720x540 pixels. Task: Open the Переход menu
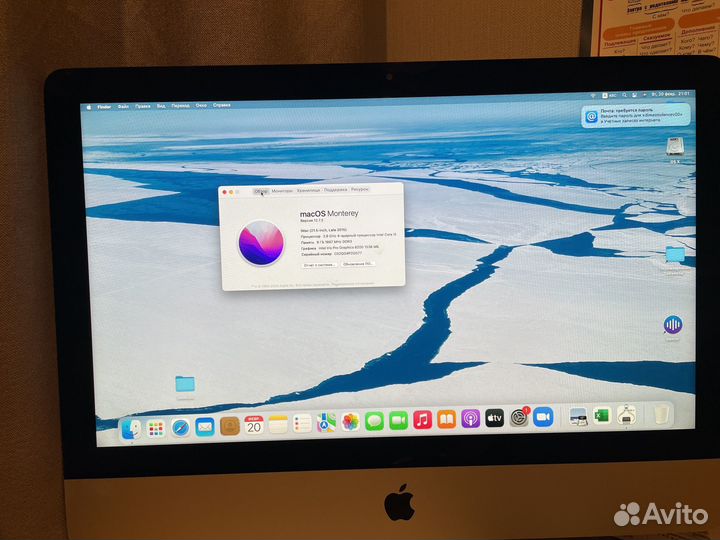coord(180,106)
